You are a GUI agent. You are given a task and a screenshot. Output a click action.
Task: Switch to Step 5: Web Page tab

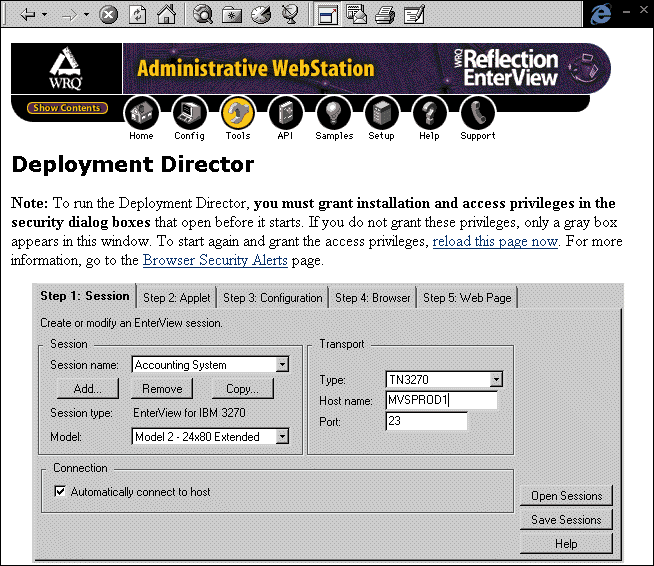(x=467, y=298)
